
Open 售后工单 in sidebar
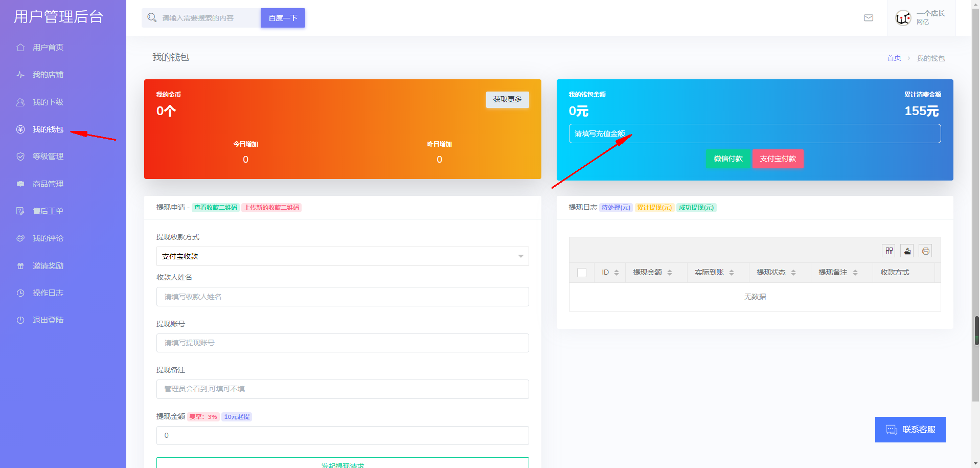pos(48,211)
